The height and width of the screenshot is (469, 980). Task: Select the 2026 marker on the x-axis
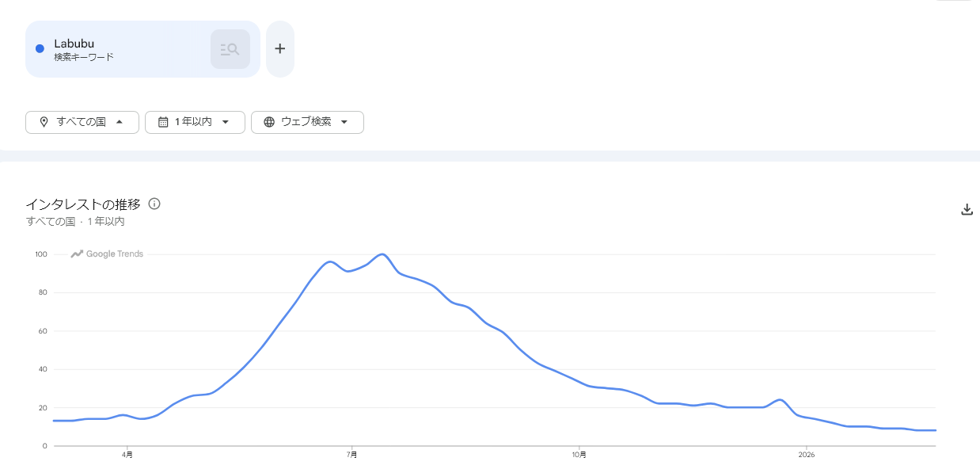tap(806, 455)
